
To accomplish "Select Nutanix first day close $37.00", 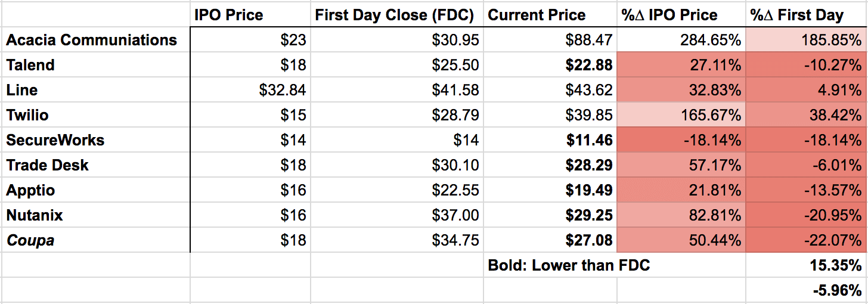I will click(x=396, y=215).
